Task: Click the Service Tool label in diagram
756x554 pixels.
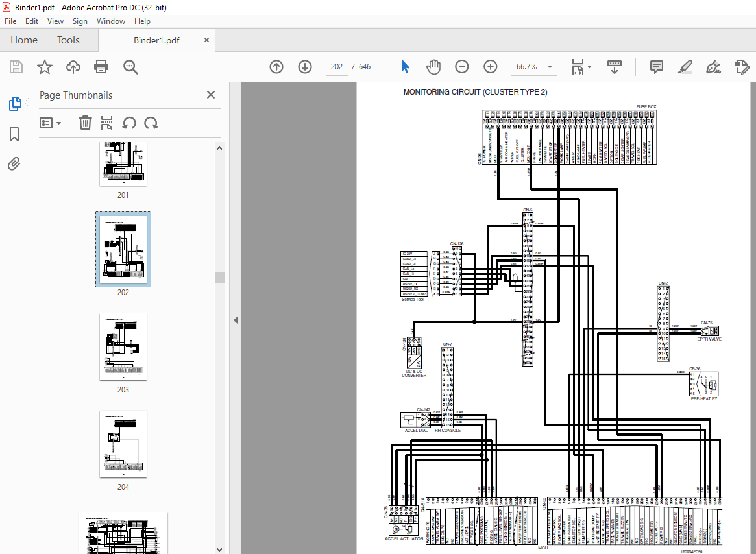Action: tap(413, 300)
